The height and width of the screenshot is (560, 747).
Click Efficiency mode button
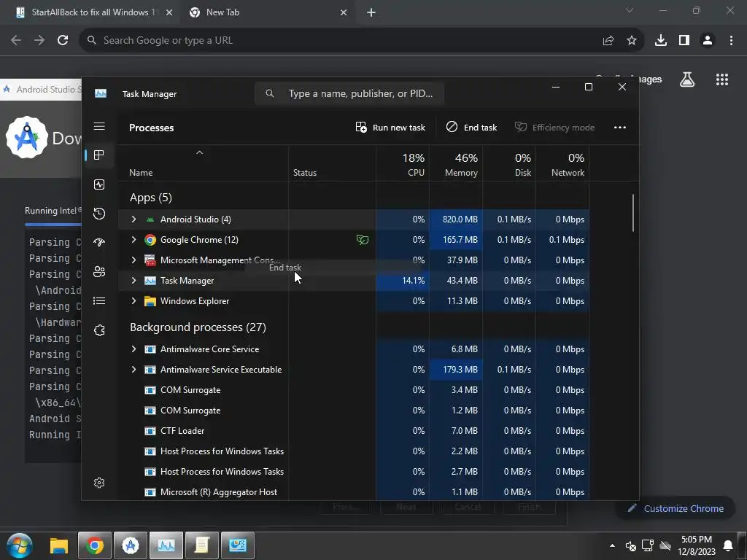554,127
